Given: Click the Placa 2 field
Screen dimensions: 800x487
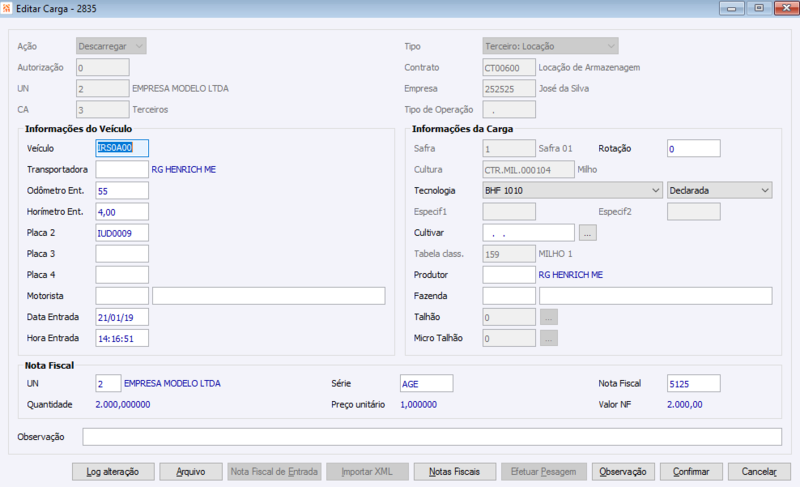Looking at the screenshot, I should [122, 233].
